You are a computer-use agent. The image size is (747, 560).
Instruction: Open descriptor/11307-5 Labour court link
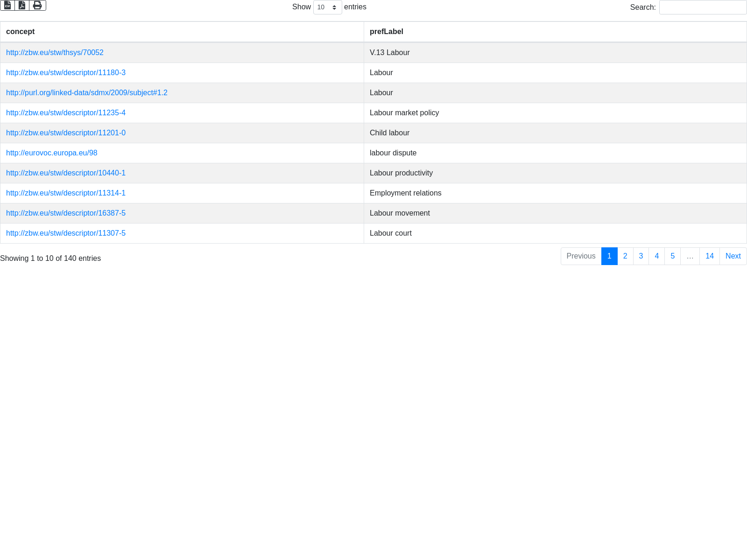click(x=66, y=233)
